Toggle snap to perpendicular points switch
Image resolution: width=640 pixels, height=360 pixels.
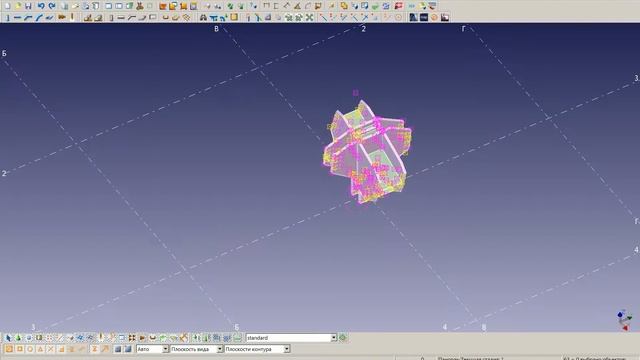click(x=61, y=349)
